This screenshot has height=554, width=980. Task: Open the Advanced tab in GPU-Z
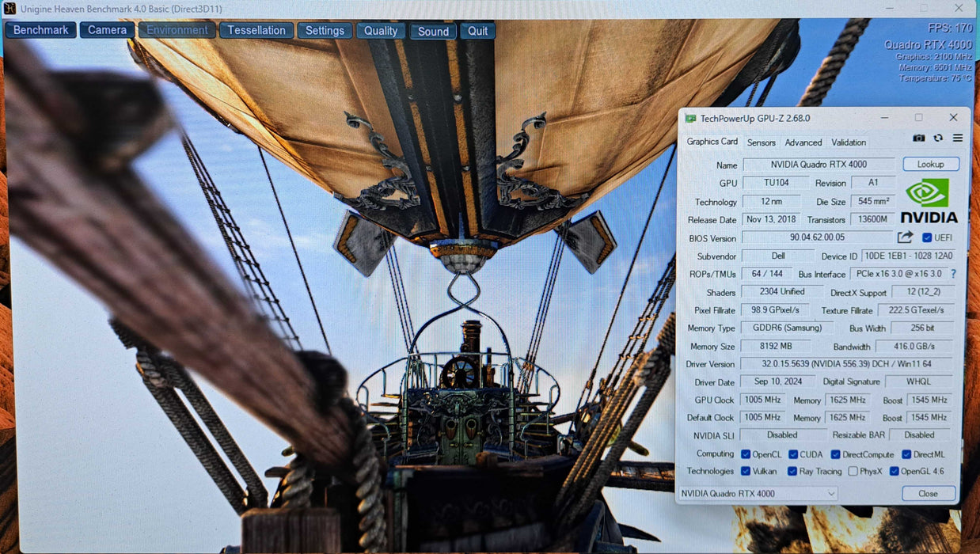[x=803, y=142]
